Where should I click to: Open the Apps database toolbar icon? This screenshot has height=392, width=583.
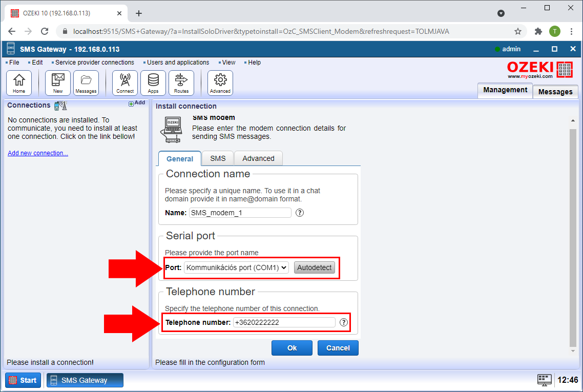tap(153, 83)
